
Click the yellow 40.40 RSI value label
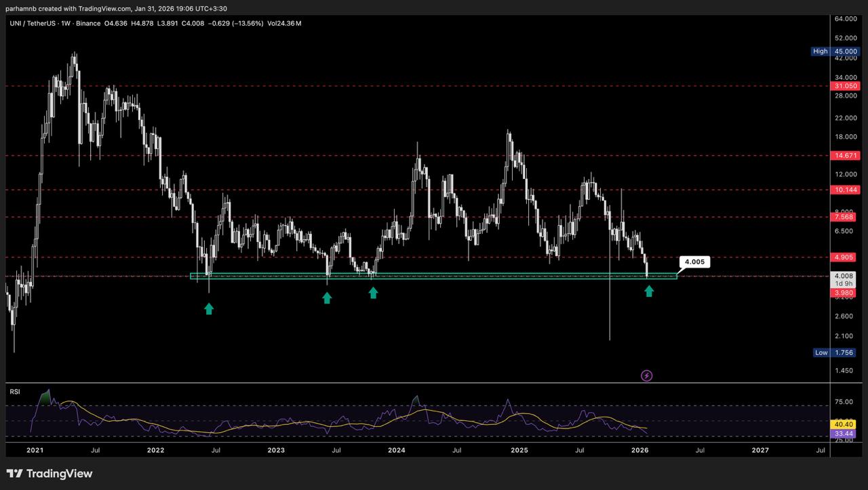coord(845,424)
